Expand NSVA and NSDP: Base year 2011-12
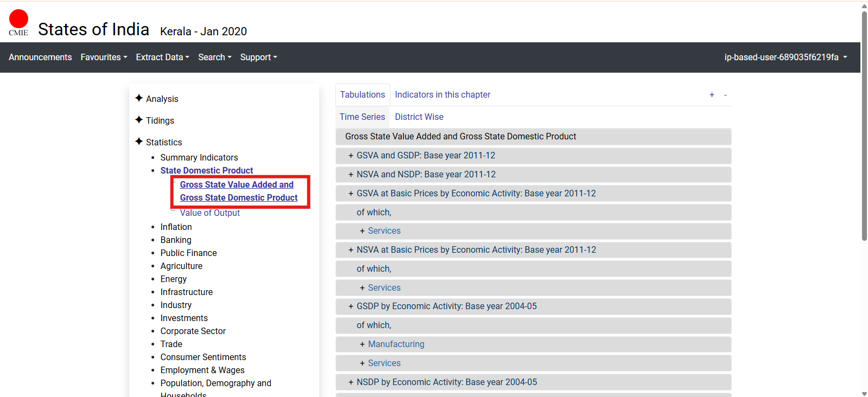868x397 pixels. 351,175
